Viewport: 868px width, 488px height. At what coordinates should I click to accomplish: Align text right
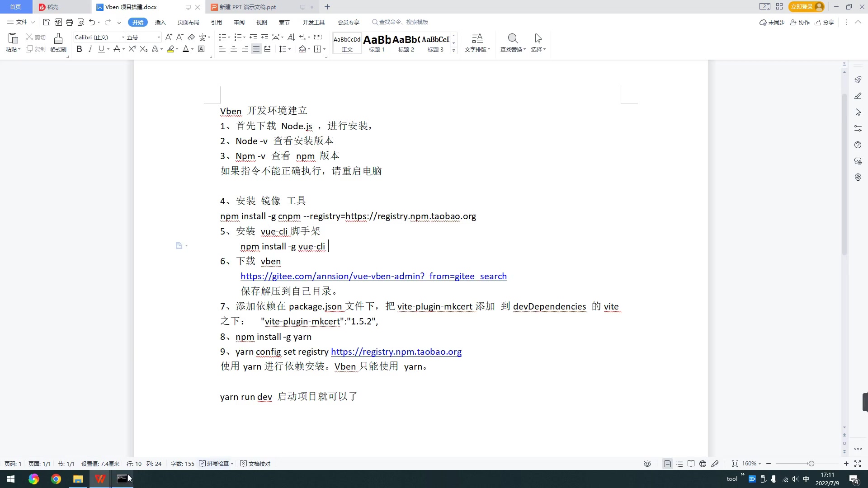click(x=245, y=49)
